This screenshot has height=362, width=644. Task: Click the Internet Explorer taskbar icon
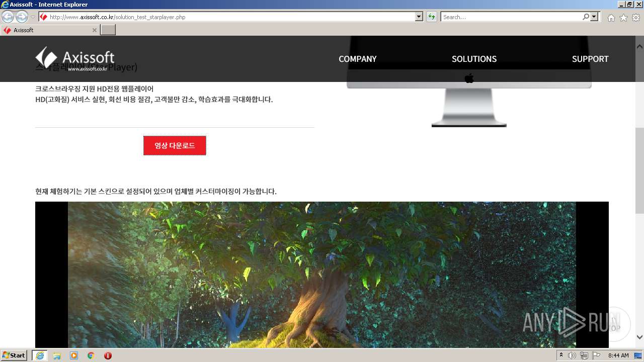pos(39,355)
